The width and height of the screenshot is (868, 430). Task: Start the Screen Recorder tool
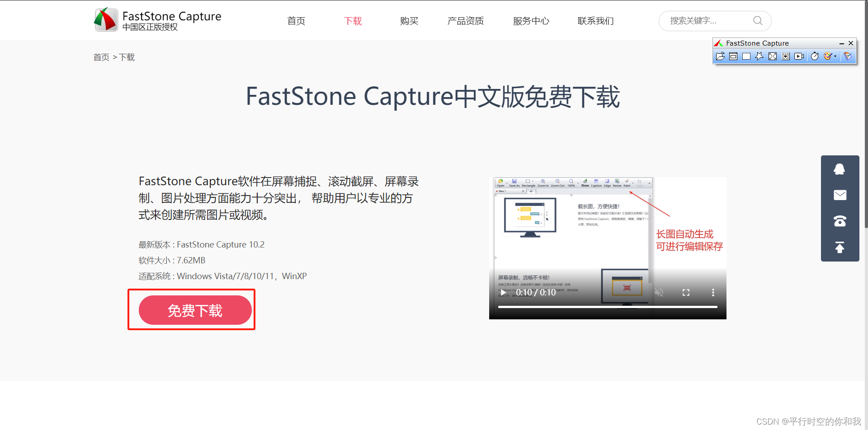[799, 56]
